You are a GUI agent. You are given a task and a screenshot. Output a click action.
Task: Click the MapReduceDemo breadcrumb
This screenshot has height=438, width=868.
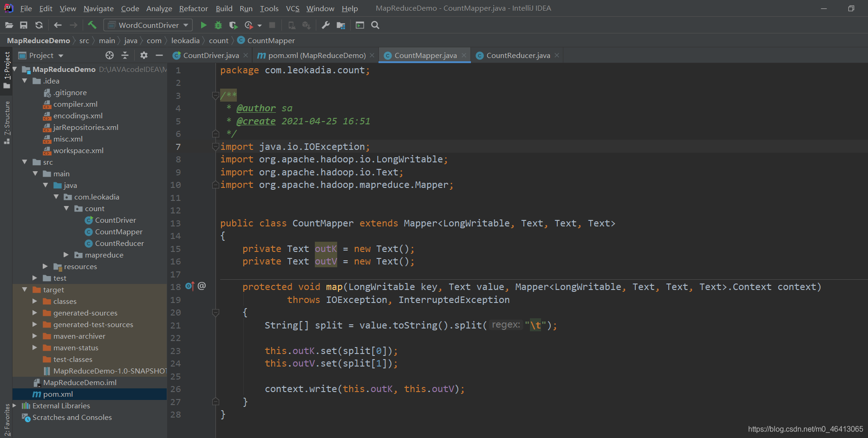39,41
